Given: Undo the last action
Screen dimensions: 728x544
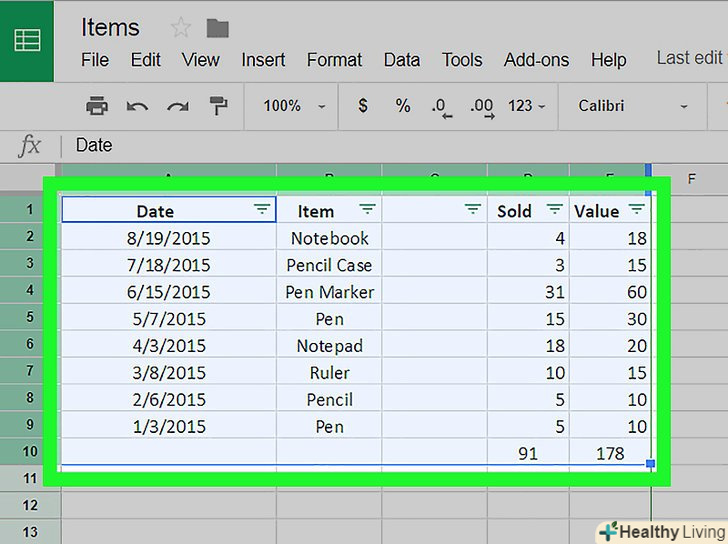Looking at the screenshot, I should [x=137, y=107].
